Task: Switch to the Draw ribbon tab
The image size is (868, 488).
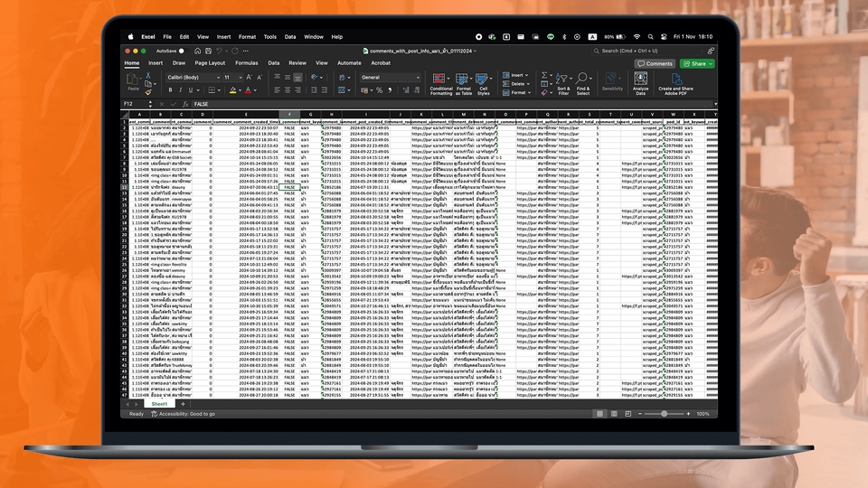Action: pyautogui.click(x=179, y=63)
